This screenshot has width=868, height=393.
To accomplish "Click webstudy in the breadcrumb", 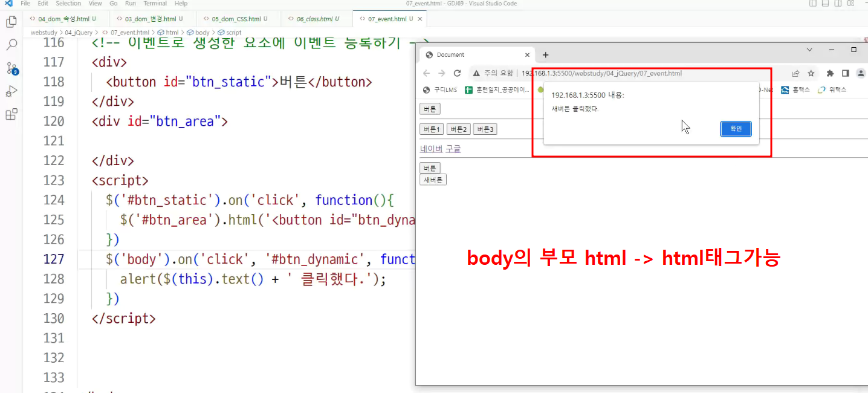I will pyautogui.click(x=43, y=33).
